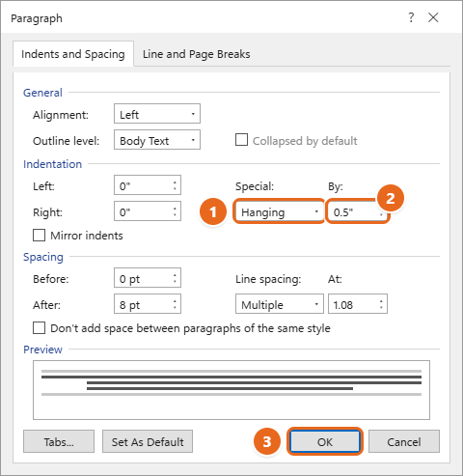Enable Mirror indents checkbox

coord(39,235)
